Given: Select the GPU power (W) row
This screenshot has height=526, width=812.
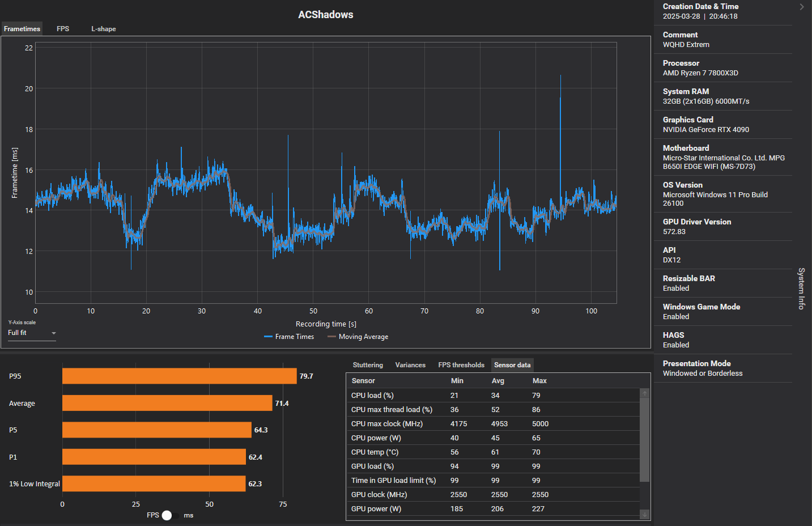Looking at the screenshot, I should (x=493, y=508).
